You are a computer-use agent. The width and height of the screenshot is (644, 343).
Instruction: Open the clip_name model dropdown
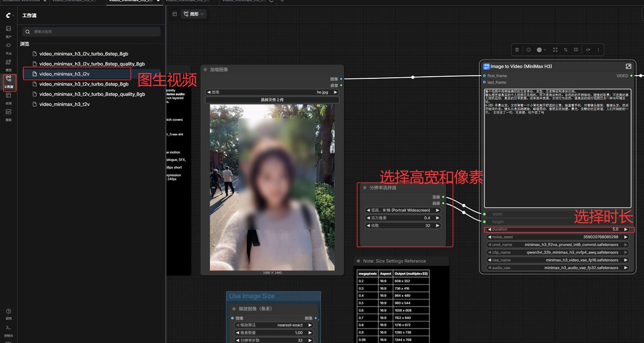pos(557,252)
